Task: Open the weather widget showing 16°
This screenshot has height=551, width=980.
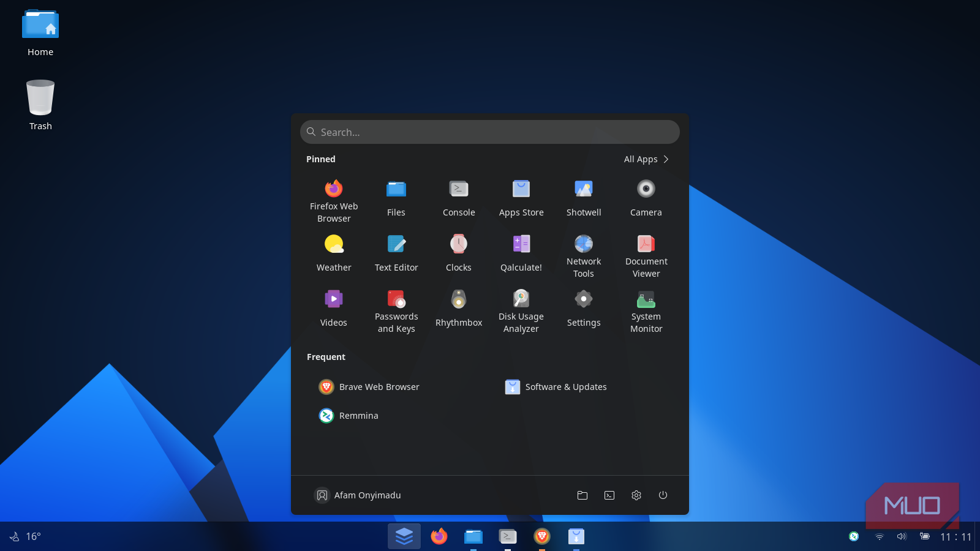Action: tap(25, 536)
